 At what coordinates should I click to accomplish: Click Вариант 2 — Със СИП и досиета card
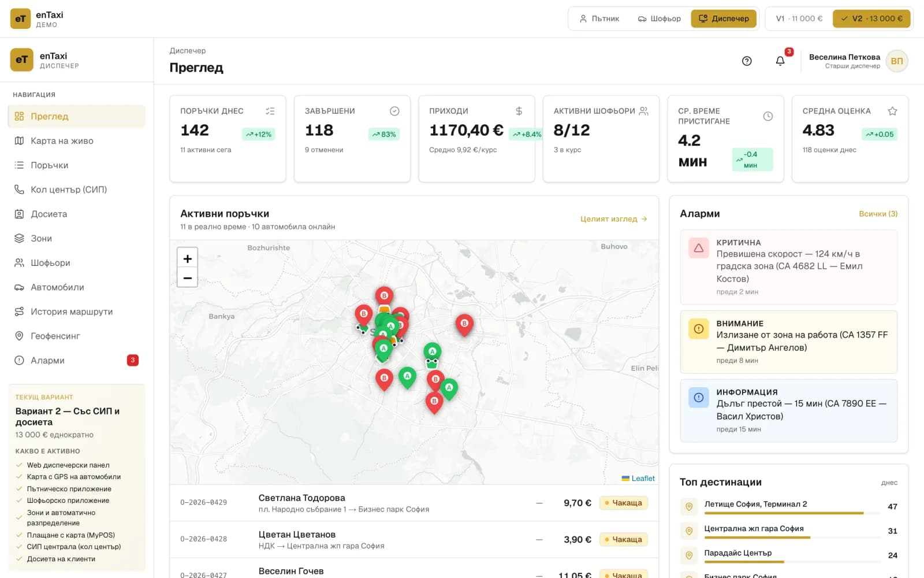point(76,477)
